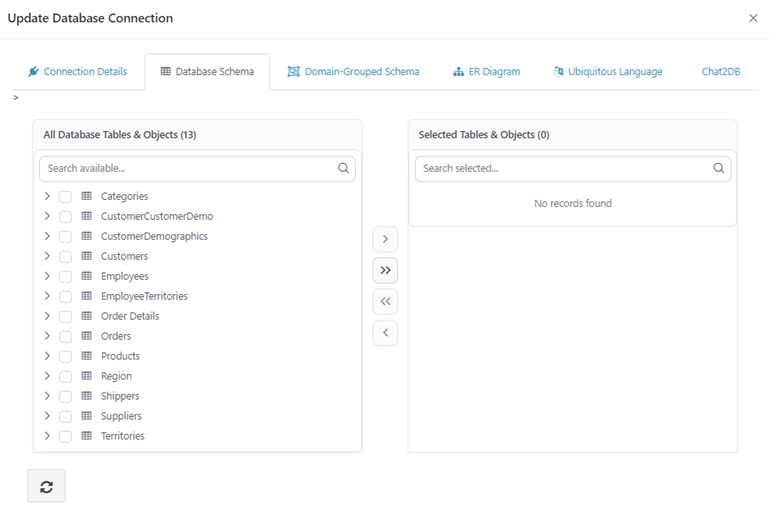Expand the Employees tree node
This screenshot has width=769, height=515.
pos(47,276)
